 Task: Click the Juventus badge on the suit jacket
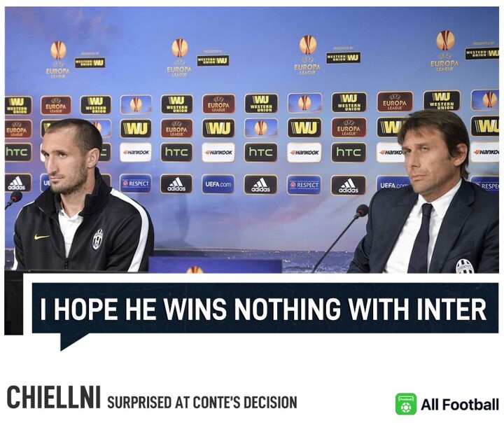464,266
